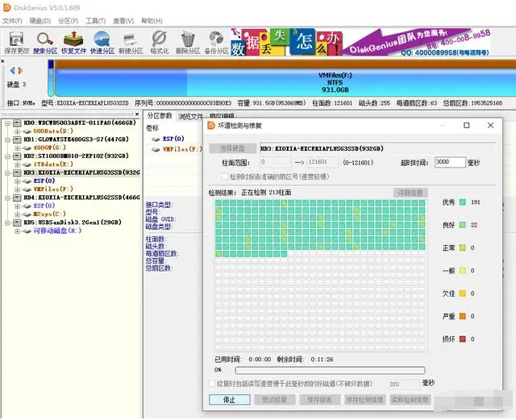This screenshot has width=516, height=420.
Task: Click the DiskGenius advertisement banner
Action: pos(360,42)
